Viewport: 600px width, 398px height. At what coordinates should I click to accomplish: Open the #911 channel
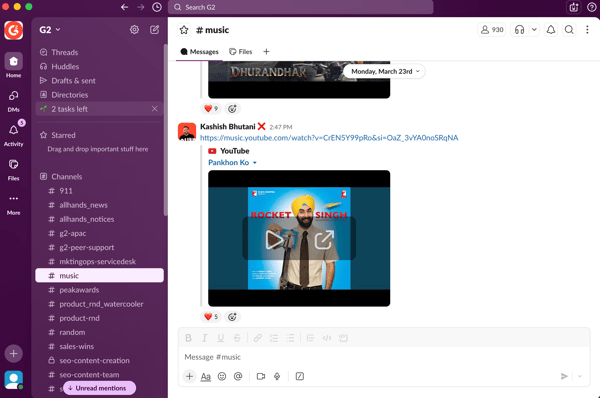click(x=100, y=191)
